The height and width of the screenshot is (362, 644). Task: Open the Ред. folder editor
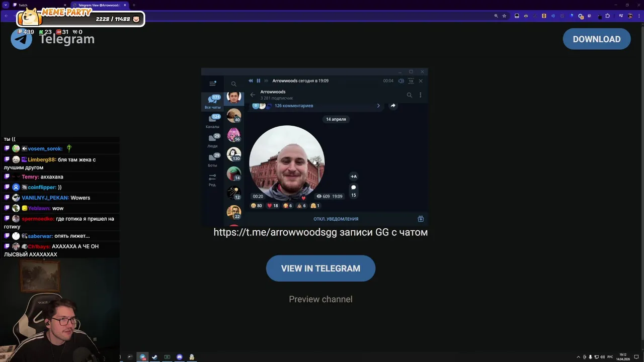point(212,180)
